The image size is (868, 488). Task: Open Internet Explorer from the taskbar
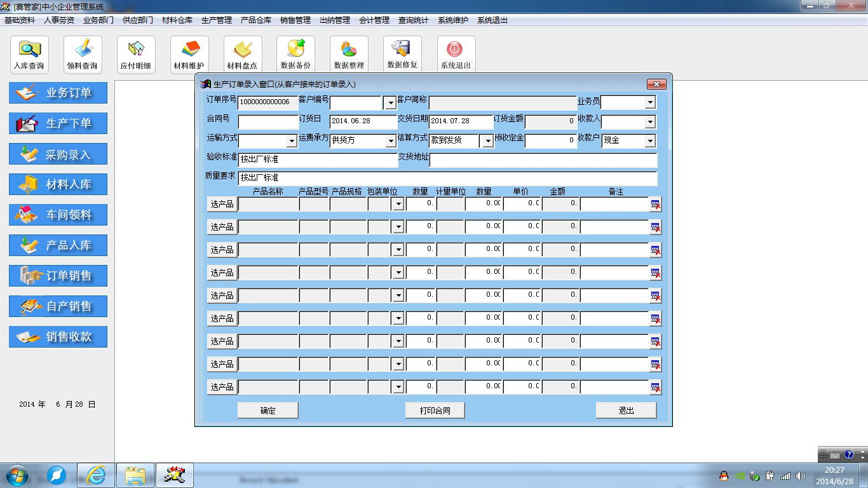96,475
